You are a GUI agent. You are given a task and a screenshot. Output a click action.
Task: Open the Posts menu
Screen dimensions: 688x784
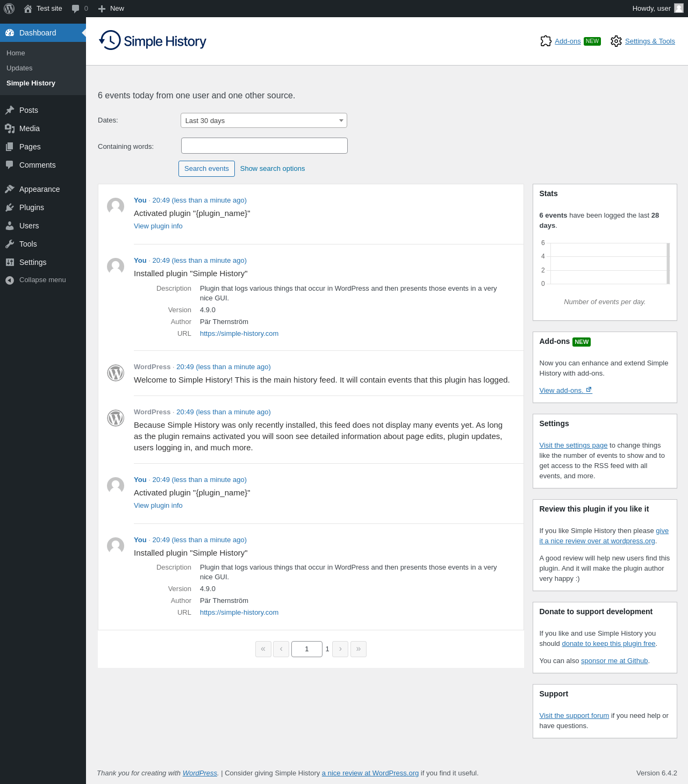tap(28, 110)
